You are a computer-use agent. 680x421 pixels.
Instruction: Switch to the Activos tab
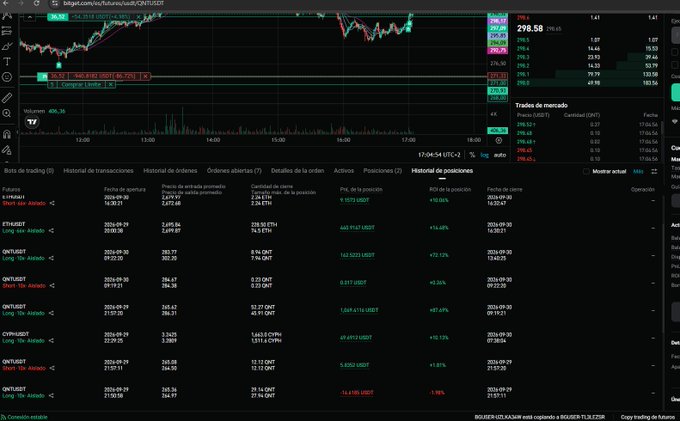pyautogui.click(x=344, y=171)
